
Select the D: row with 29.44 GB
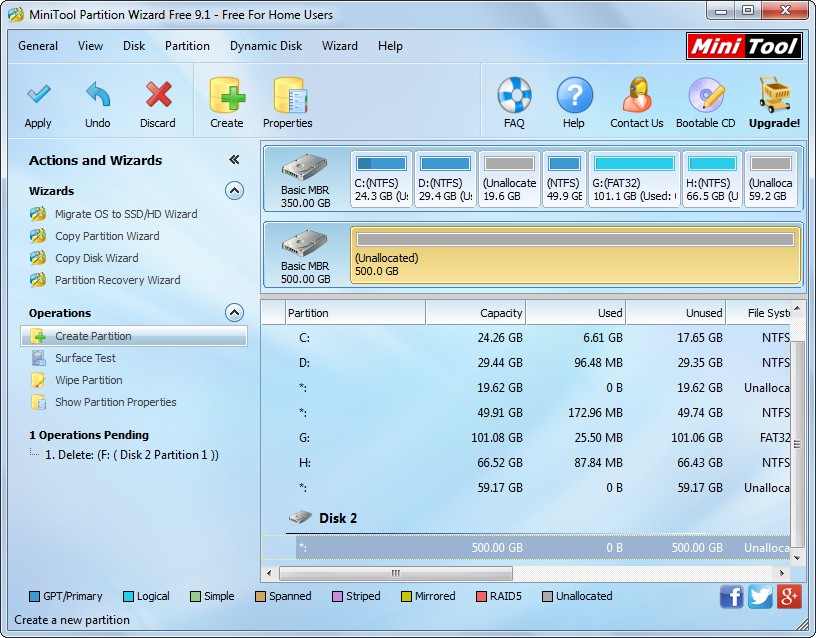click(x=526, y=363)
